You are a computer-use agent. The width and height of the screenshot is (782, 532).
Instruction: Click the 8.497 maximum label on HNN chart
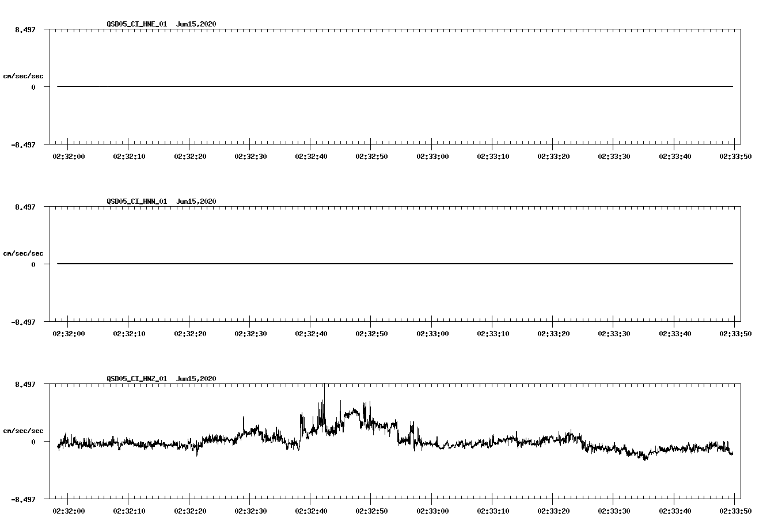(25, 207)
